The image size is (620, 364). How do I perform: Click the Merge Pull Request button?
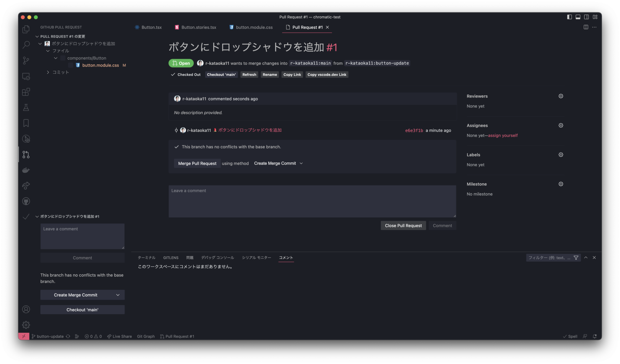tap(197, 163)
